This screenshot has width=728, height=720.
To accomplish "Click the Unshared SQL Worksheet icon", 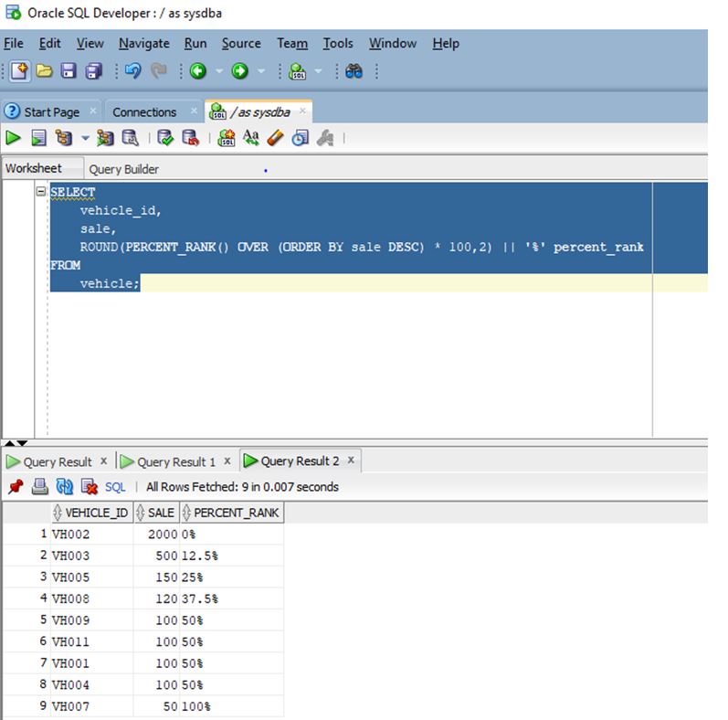I will pyautogui.click(x=227, y=138).
